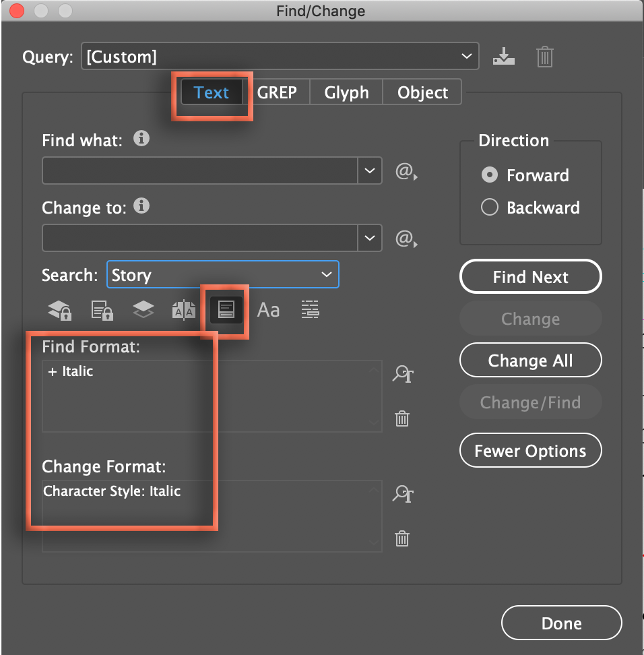Open the Query dropdown
The image size is (644, 655).
(x=468, y=57)
